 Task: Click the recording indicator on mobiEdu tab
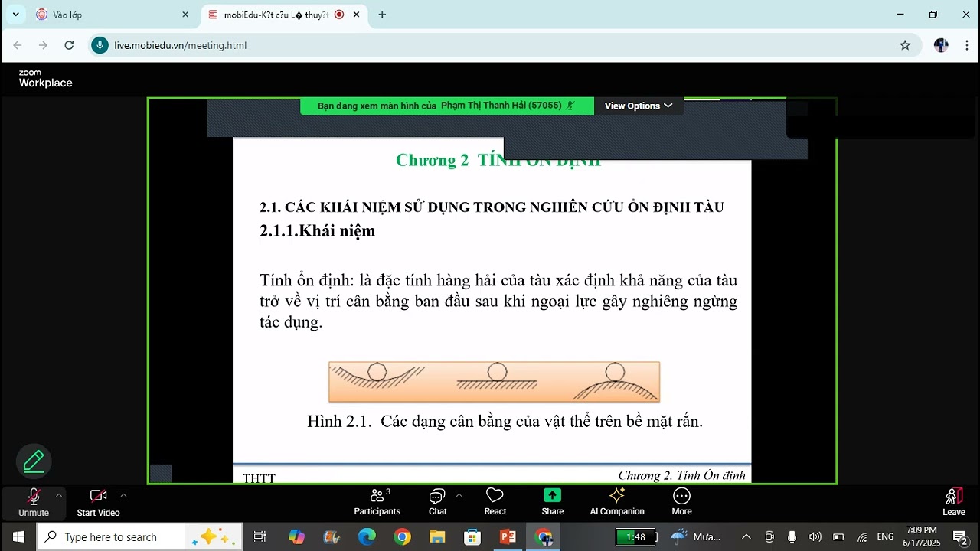pyautogui.click(x=339, y=15)
